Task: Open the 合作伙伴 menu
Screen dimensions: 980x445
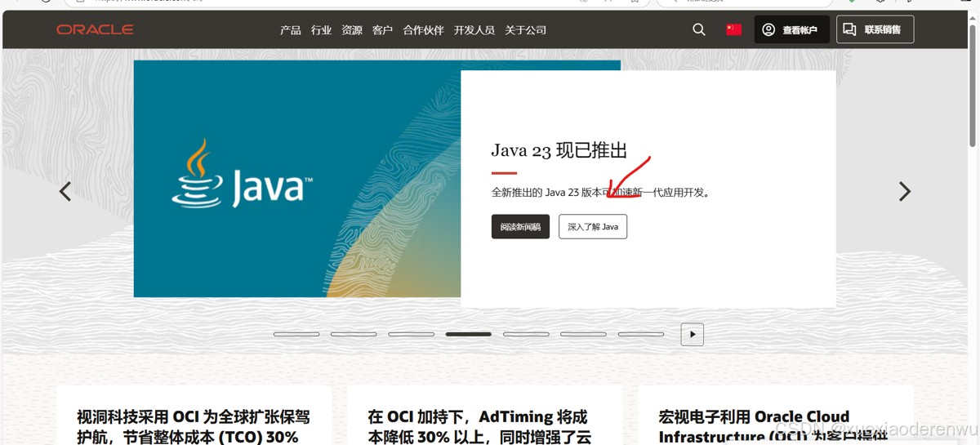Action: click(423, 30)
